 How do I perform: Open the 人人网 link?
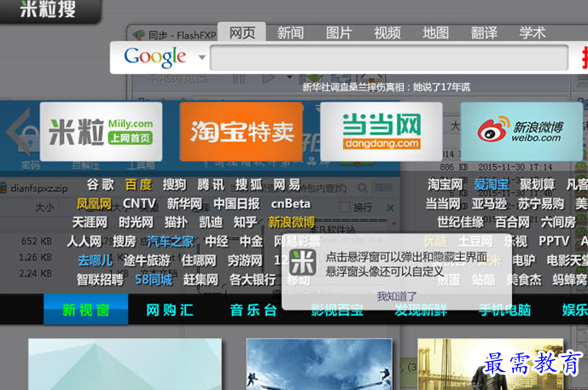click(84, 242)
